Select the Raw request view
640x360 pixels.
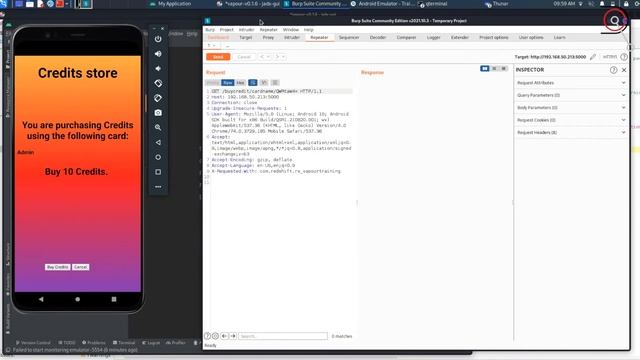click(x=228, y=82)
